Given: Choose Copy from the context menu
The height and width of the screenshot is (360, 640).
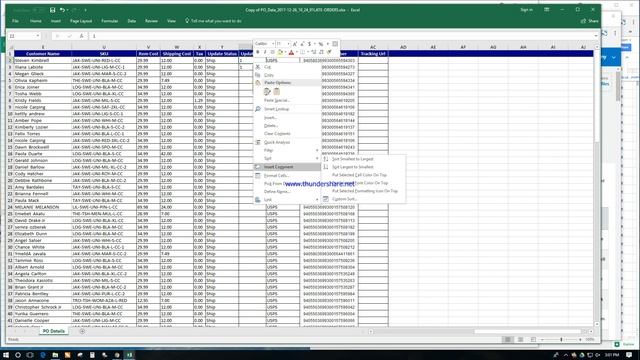Looking at the screenshot, I should [287, 75].
